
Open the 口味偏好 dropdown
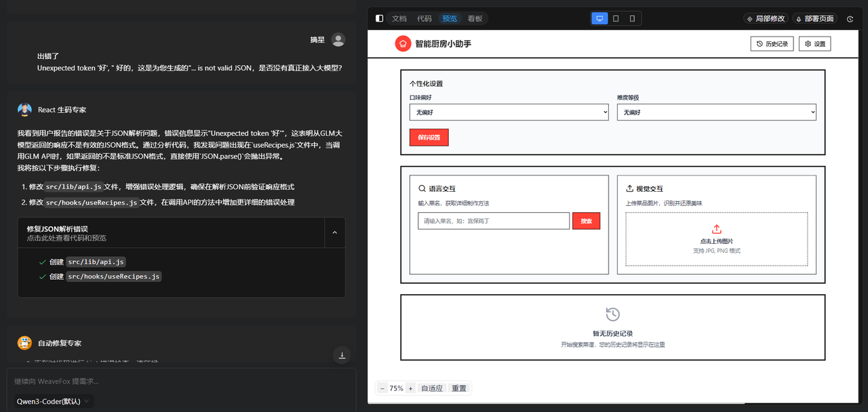pyautogui.click(x=509, y=112)
